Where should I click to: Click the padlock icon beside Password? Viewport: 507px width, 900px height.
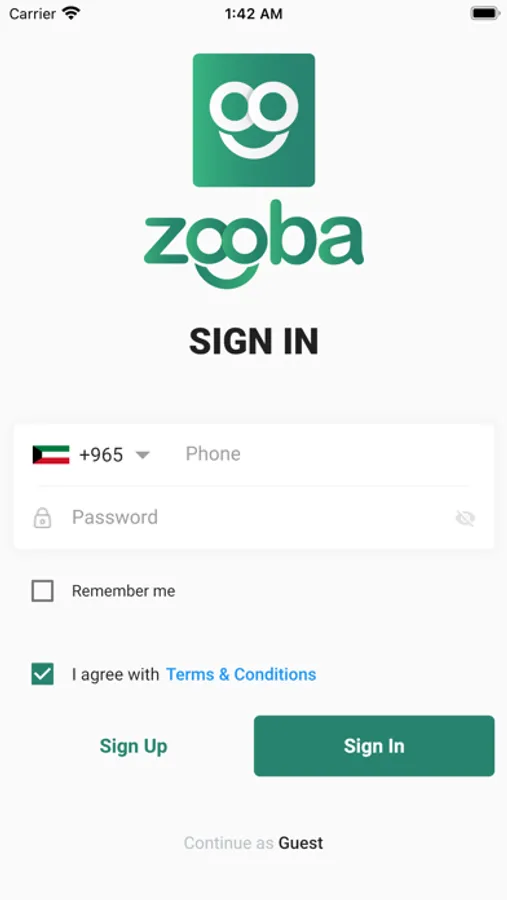tap(42, 518)
